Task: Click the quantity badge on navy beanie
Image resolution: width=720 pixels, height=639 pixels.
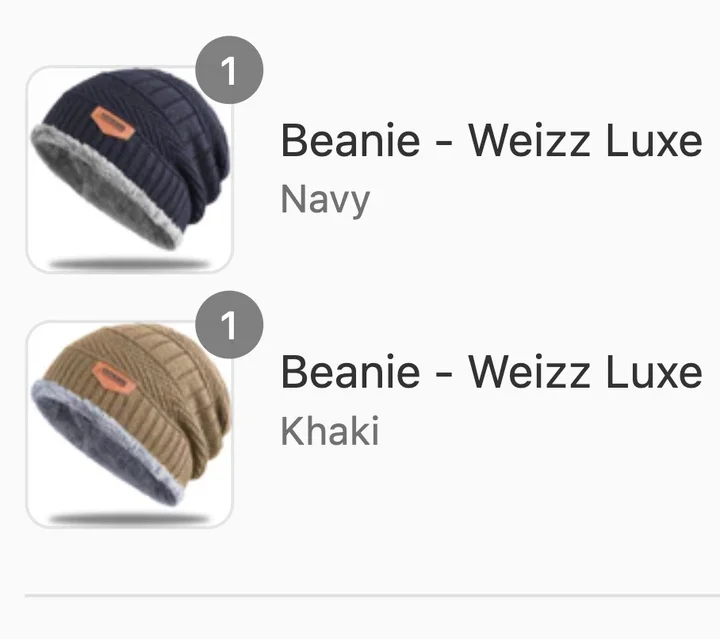Action: pos(229,70)
